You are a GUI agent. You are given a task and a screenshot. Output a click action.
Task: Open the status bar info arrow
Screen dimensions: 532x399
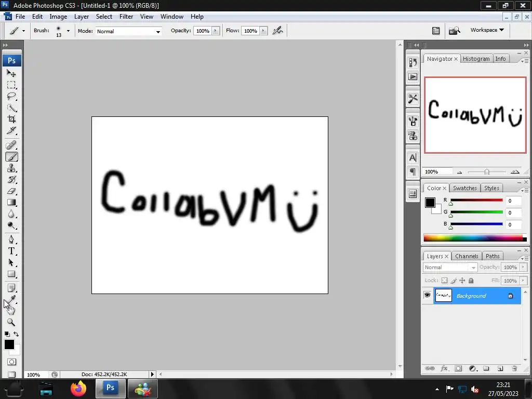point(152,374)
